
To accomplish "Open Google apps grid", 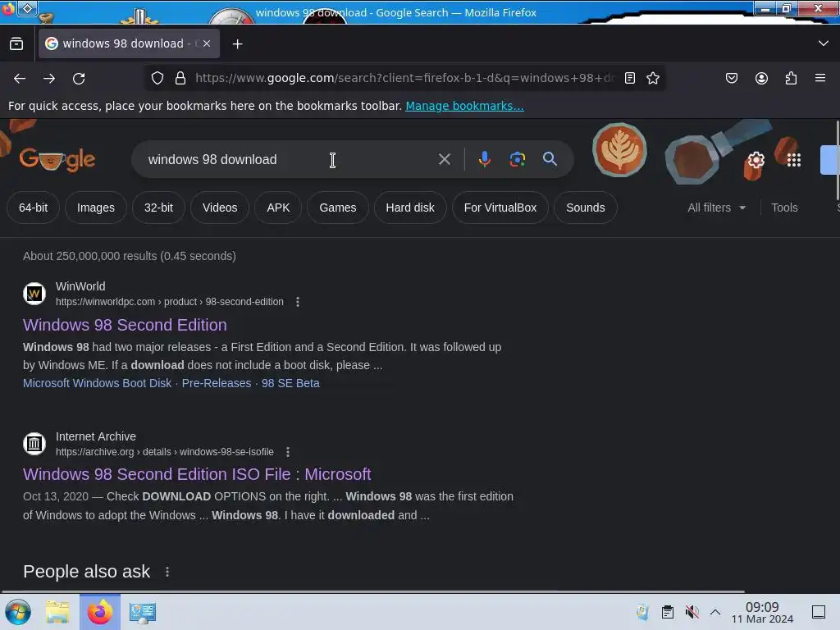I will tap(793, 160).
